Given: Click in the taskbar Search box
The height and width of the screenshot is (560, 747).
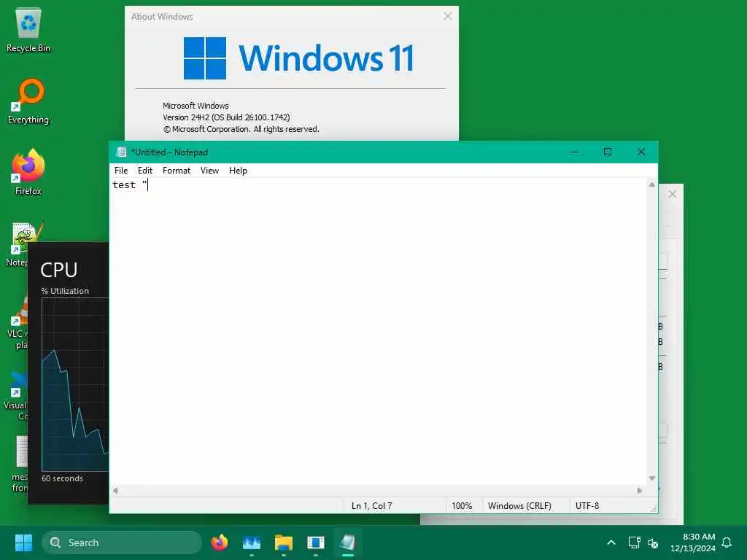Looking at the screenshot, I should point(122,542).
